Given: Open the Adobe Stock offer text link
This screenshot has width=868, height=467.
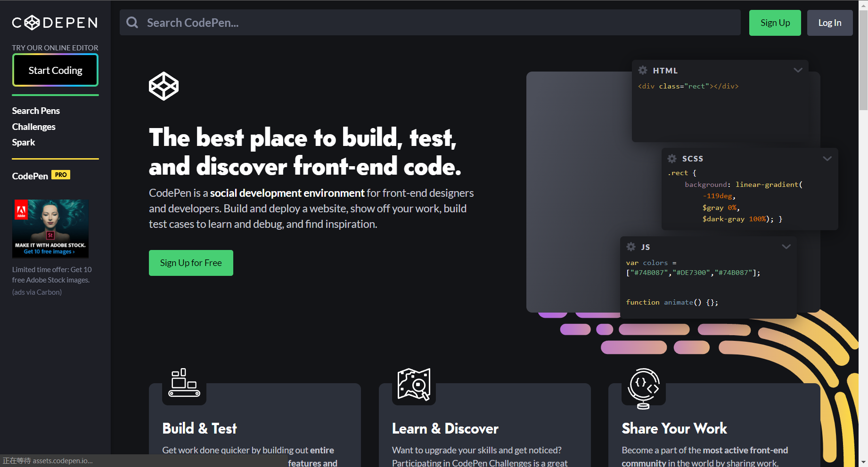Looking at the screenshot, I should [x=52, y=275].
